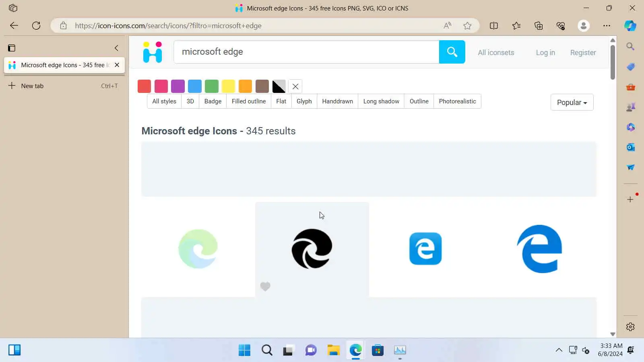Open a New tab
This screenshot has width=644, height=362.
click(x=64, y=86)
